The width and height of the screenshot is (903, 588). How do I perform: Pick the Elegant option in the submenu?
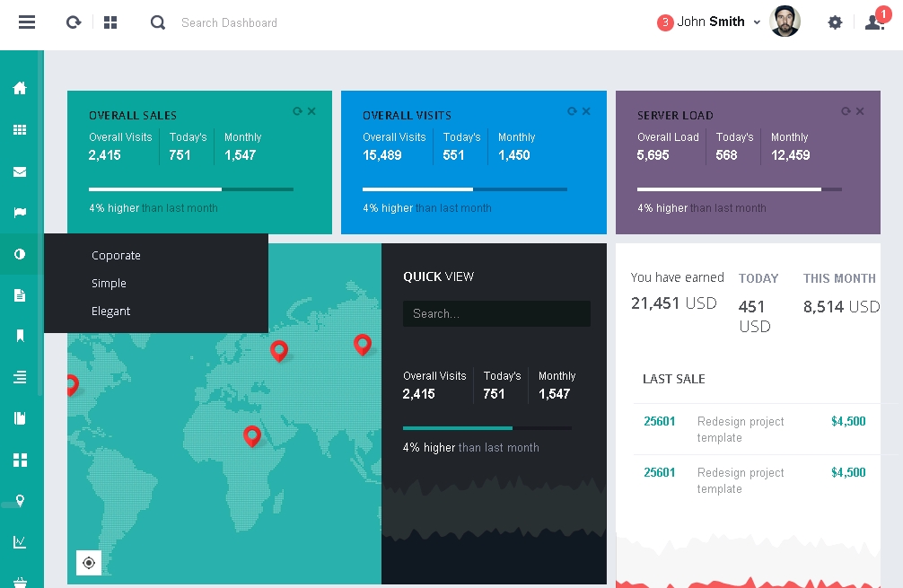[110, 312]
